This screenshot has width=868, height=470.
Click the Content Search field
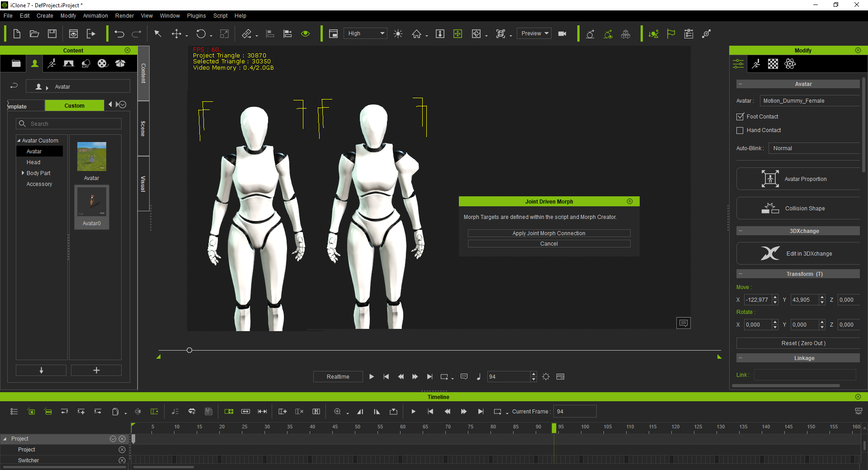pyautogui.click(x=69, y=123)
